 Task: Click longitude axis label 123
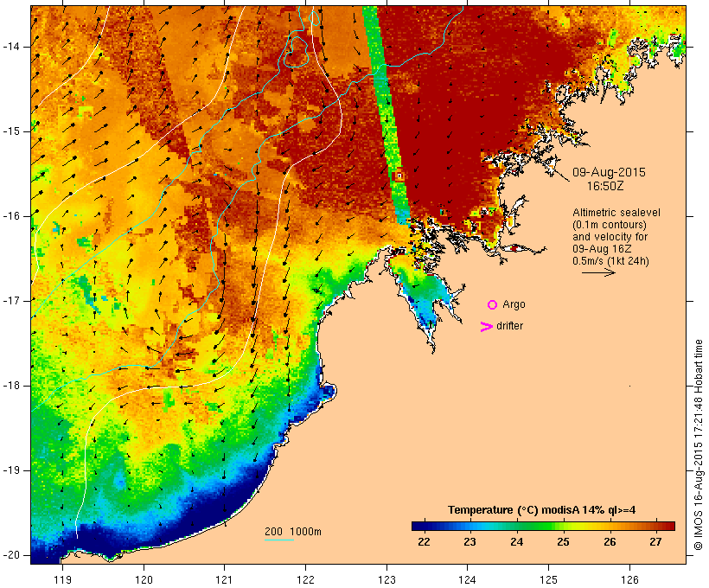pyautogui.click(x=386, y=580)
